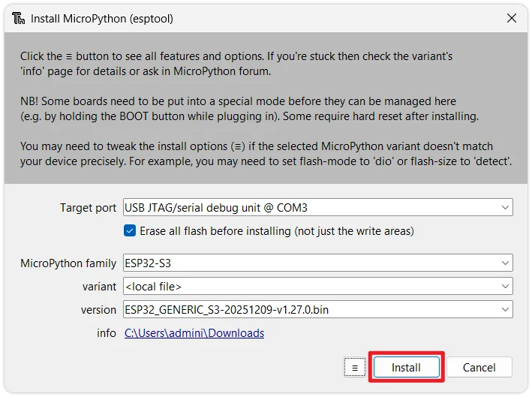Click the 'Install MicroPython (esptool)' title text
This screenshot has height=397, width=532.
pyautogui.click(x=102, y=19)
